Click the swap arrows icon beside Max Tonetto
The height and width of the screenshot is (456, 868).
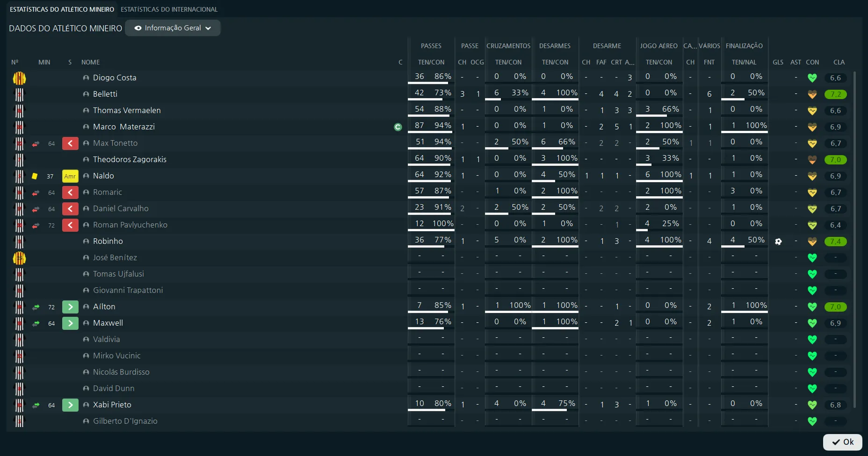(x=36, y=143)
